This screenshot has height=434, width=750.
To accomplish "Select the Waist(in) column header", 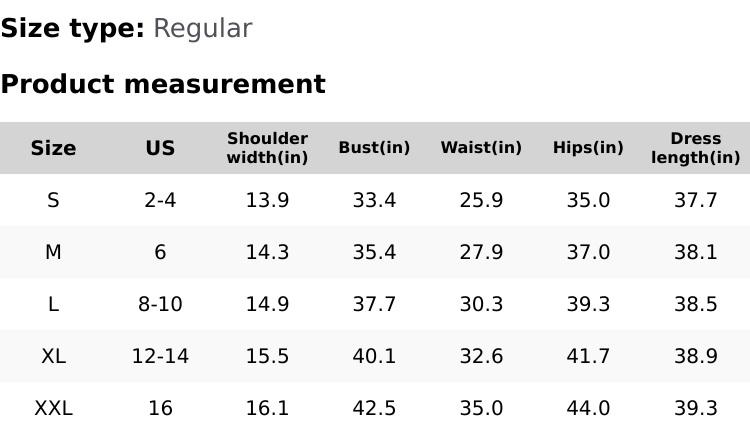I will click(x=481, y=148).
